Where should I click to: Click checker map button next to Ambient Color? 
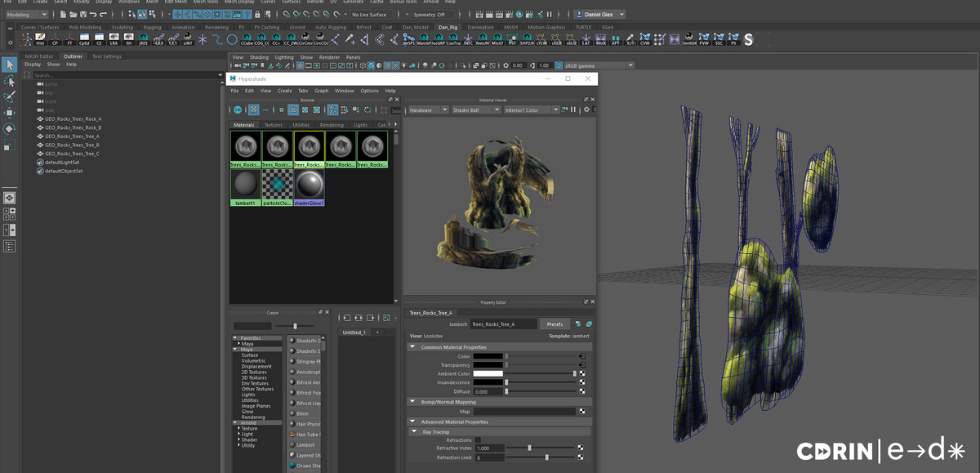(x=582, y=373)
